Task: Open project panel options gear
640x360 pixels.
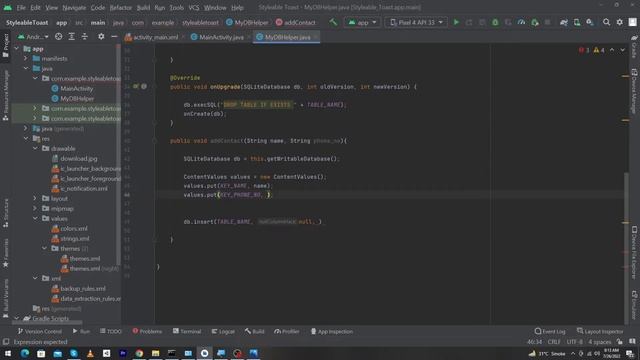Action: (x=101, y=37)
